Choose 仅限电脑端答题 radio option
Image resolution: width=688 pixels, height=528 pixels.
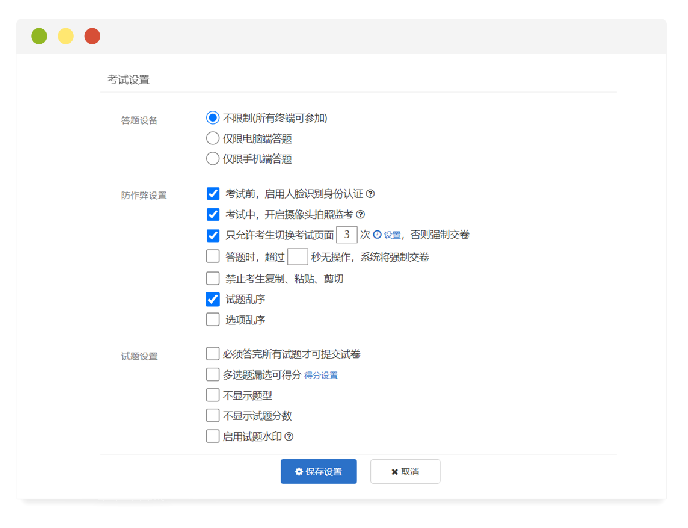(x=212, y=138)
